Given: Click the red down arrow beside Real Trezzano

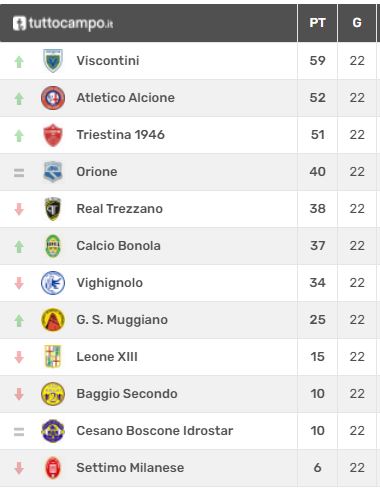Looking at the screenshot, I should coord(19,209).
